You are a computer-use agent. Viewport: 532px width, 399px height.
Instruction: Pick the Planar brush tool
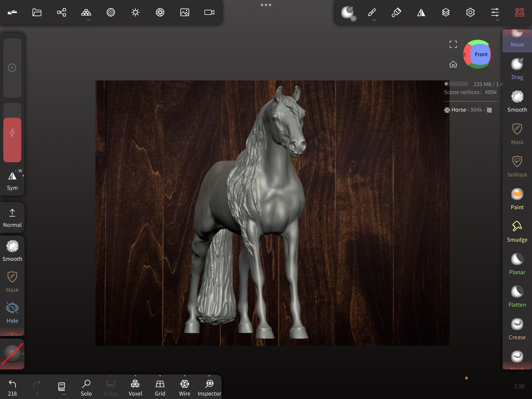(x=517, y=264)
